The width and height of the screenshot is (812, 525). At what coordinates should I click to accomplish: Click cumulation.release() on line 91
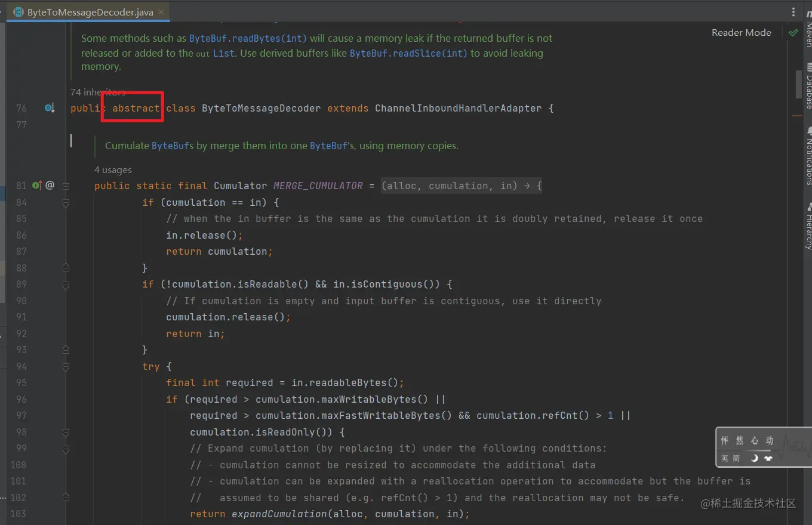point(226,317)
